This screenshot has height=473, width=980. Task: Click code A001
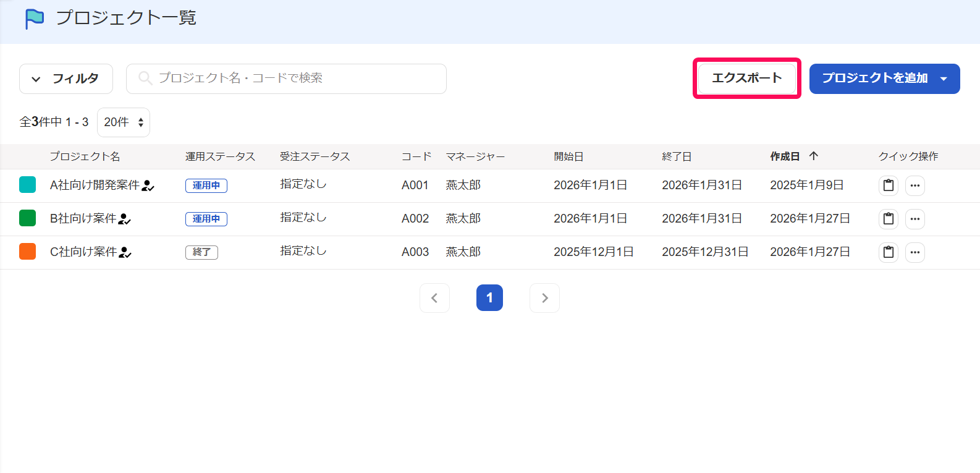(415, 185)
